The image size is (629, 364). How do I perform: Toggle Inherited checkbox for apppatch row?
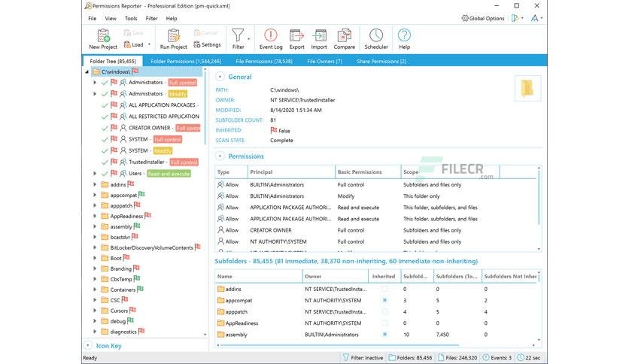click(384, 311)
